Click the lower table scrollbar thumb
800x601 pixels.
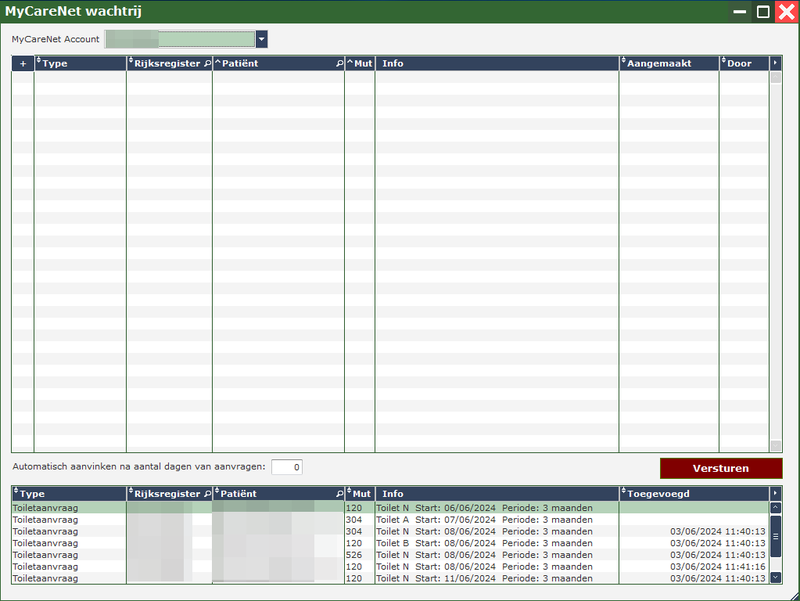click(x=776, y=536)
